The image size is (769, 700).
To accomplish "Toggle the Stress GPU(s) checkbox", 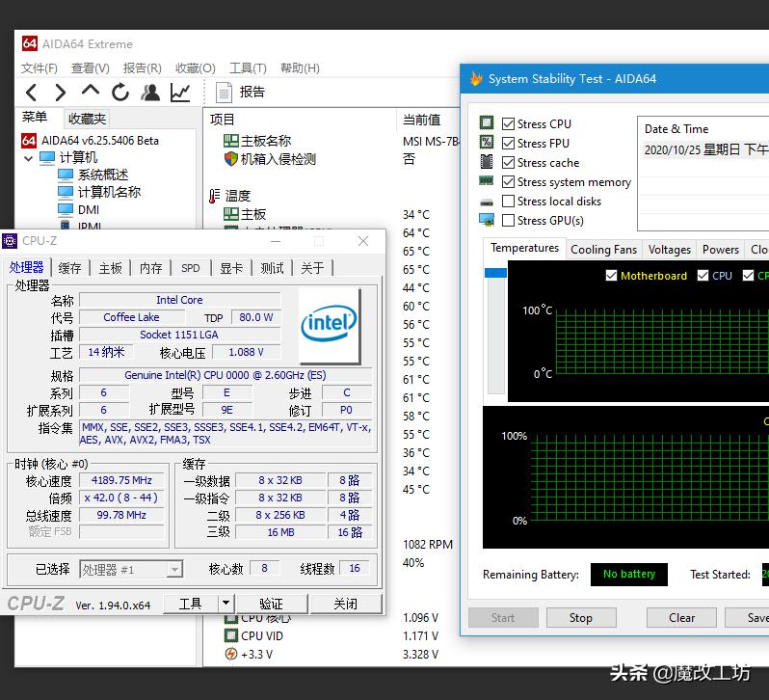I will click(508, 220).
